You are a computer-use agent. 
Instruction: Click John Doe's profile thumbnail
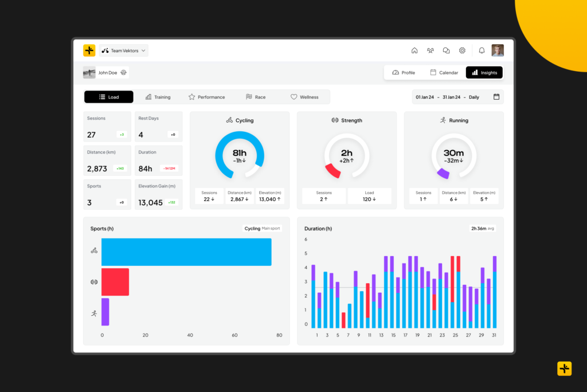(89, 73)
